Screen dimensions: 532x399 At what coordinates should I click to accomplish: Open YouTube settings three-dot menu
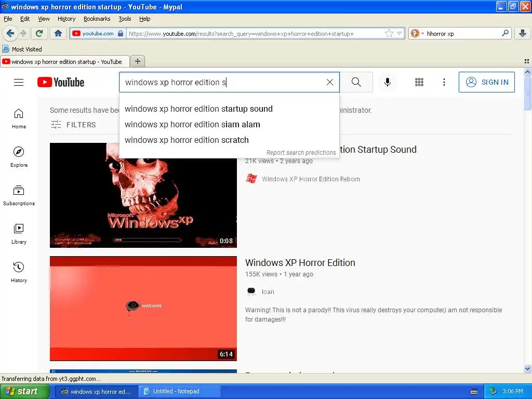pos(444,82)
